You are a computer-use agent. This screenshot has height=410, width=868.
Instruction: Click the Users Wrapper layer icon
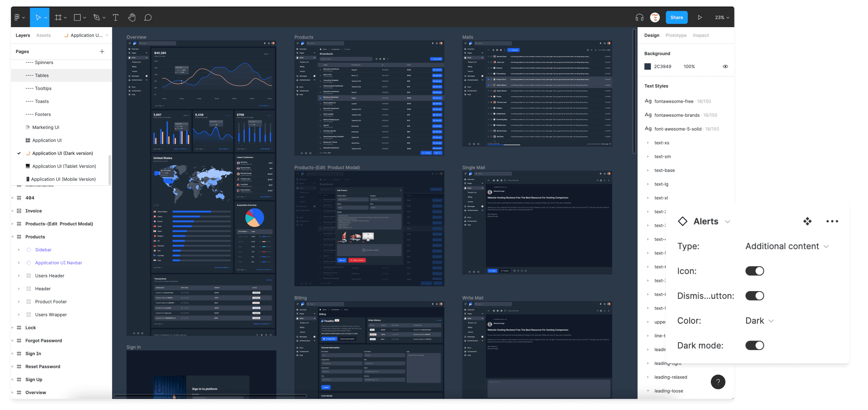(x=29, y=315)
